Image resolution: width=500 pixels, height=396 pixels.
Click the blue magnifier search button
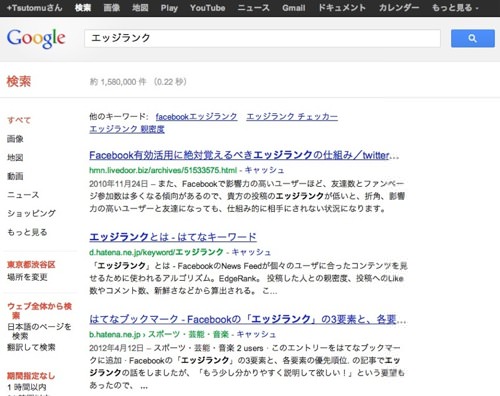(x=472, y=38)
